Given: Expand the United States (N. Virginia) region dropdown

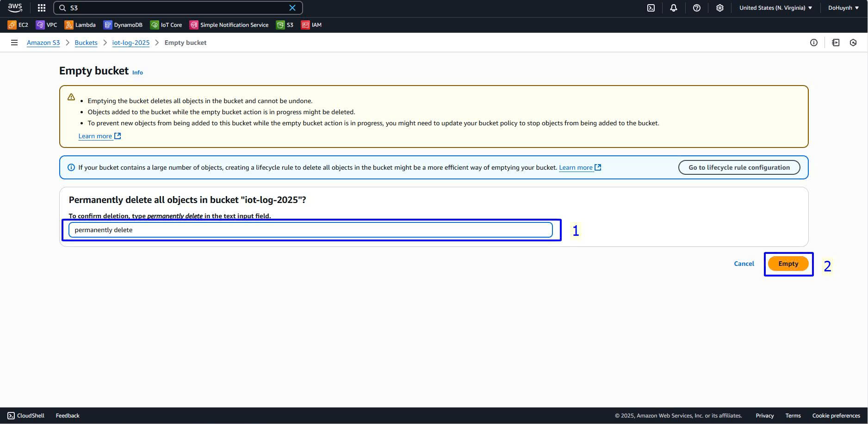Looking at the screenshot, I should pos(775,8).
